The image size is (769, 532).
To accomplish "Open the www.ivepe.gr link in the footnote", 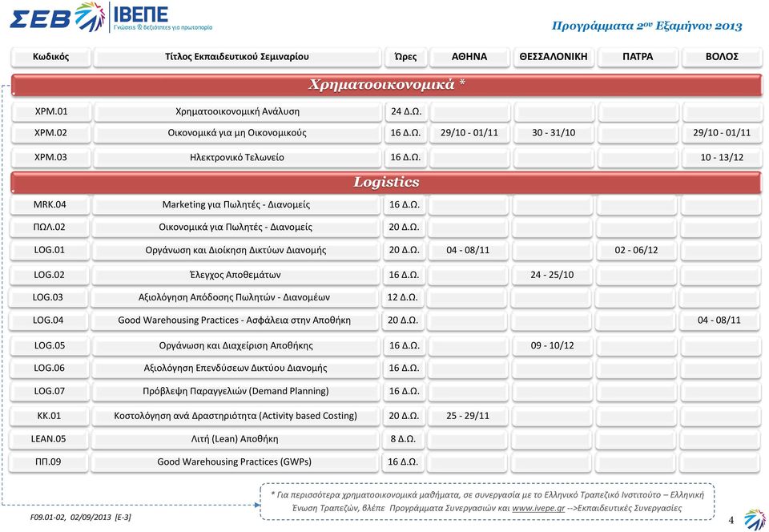I will [x=538, y=508].
